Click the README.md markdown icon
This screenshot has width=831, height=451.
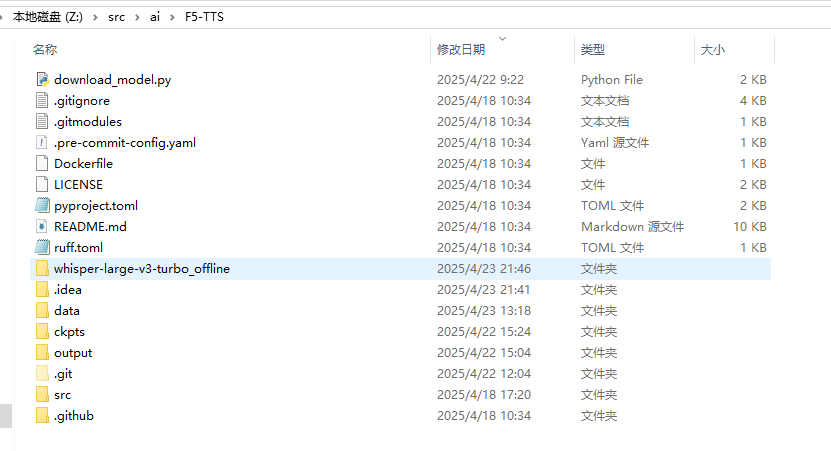point(42,227)
